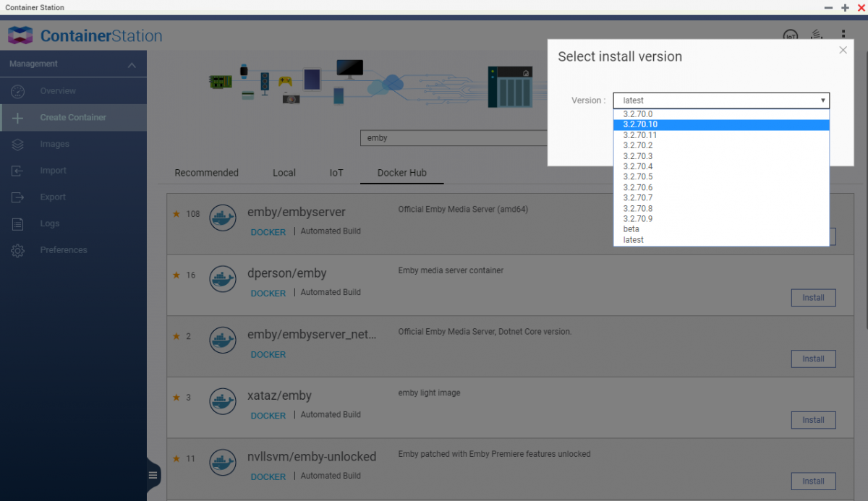This screenshot has width=868, height=501.
Task: Switch to the Recommended tab
Action: pyautogui.click(x=206, y=173)
